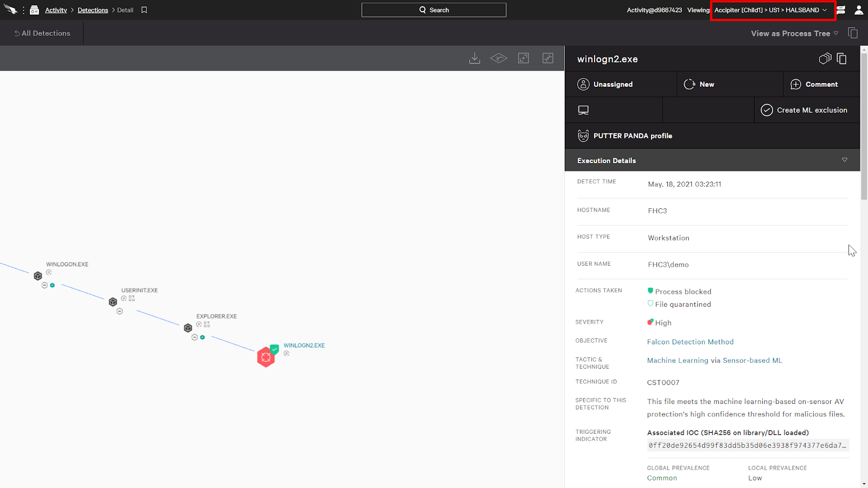Viewport: 868px width, 488px height.
Task: Click into the top Search field
Action: [x=434, y=10]
